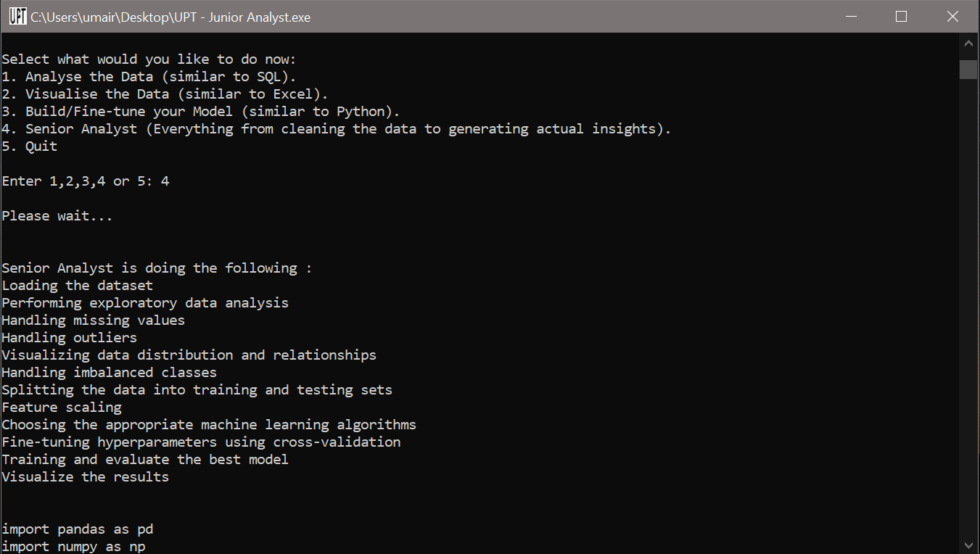This screenshot has width=980, height=554.
Task: Select the 'Visualize the results' line
Action: [85, 476]
